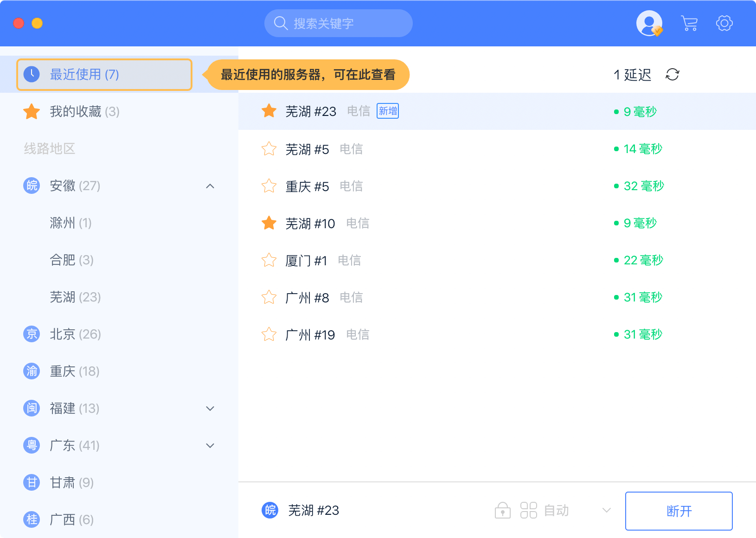Click the 搜索关键字 search field

click(338, 23)
